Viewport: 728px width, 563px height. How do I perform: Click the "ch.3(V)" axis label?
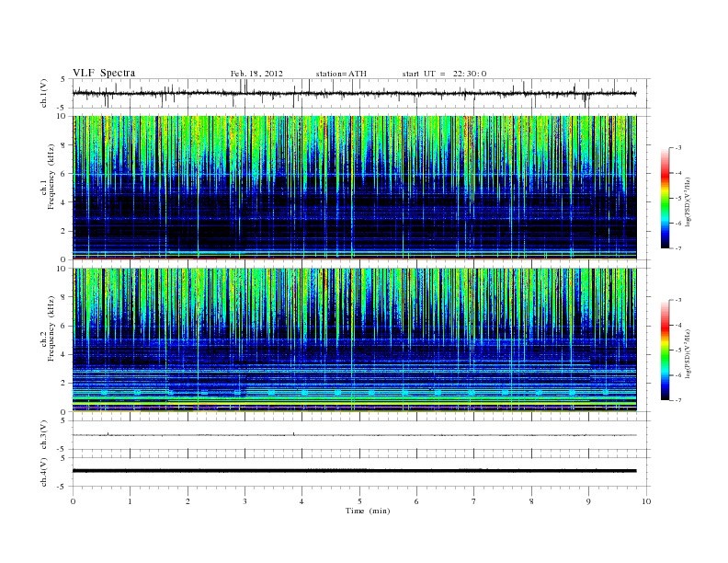(x=44, y=435)
